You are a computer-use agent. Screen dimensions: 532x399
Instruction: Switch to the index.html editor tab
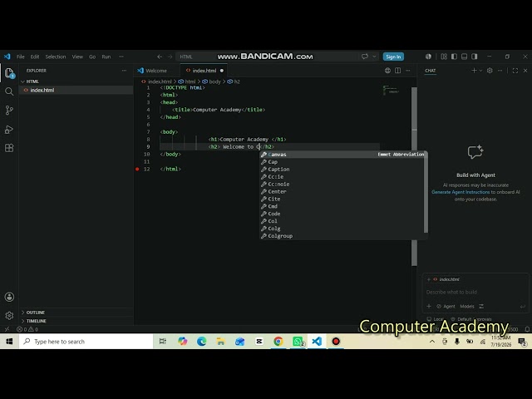click(204, 71)
